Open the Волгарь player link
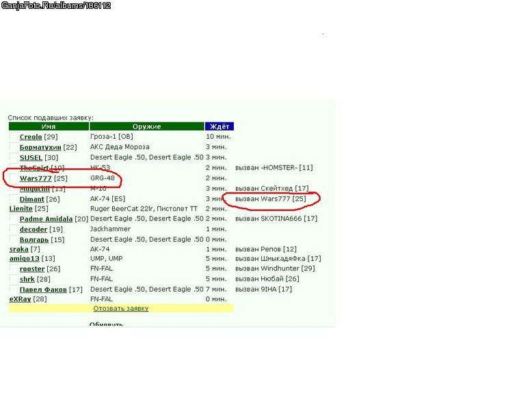 pos(34,240)
